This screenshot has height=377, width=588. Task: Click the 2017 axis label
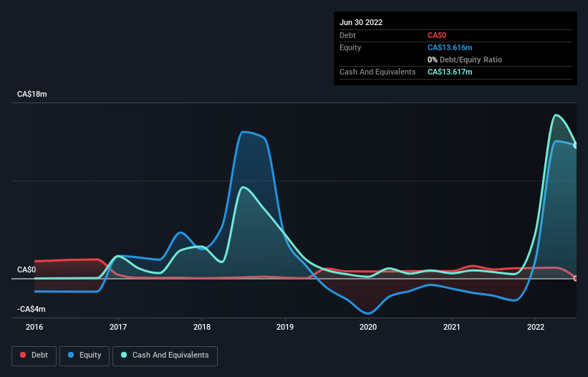[x=118, y=327]
